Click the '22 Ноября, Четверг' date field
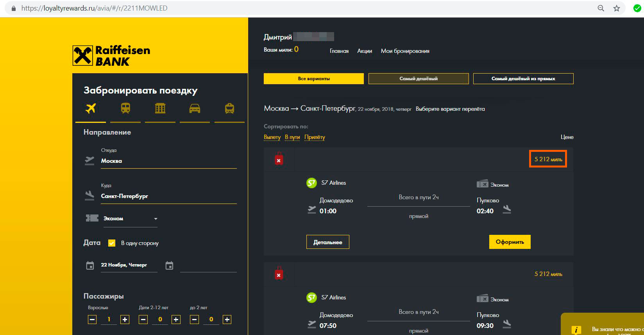Viewport: 644px width, 335px height. point(129,265)
